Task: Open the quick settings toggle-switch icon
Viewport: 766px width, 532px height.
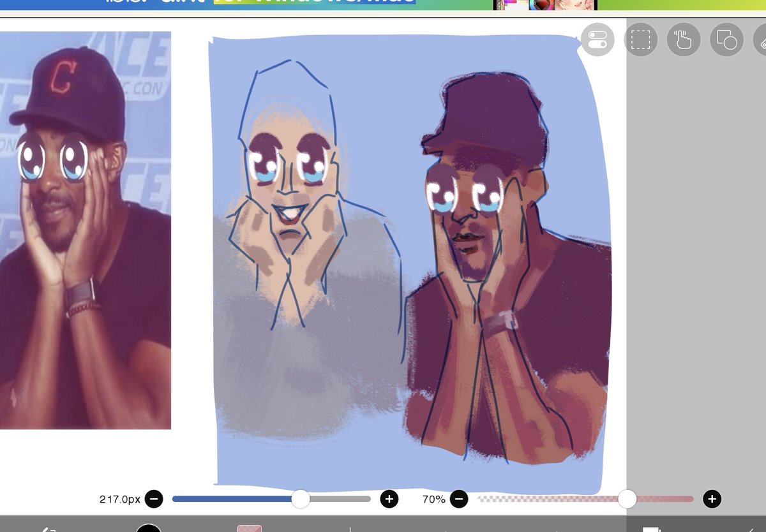Action: [x=597, y=40]
